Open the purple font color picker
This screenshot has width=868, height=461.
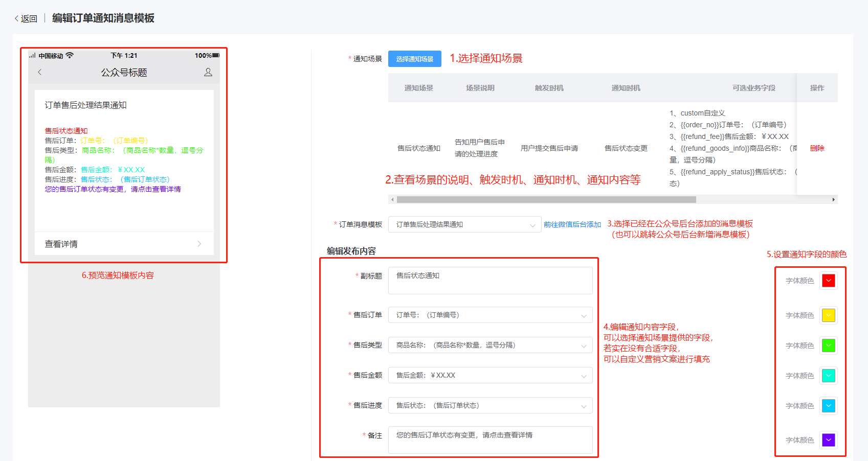[x=828, y=440]
